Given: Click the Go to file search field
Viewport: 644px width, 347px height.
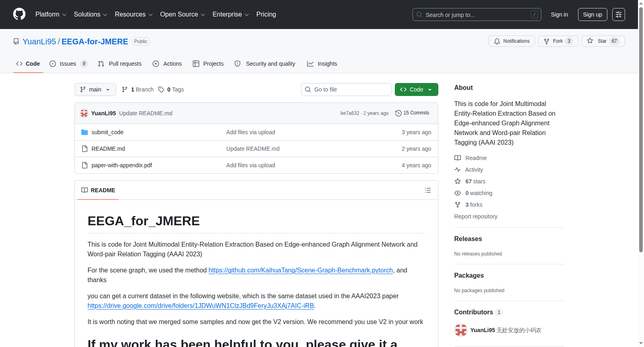Looking at the screenshot, I should [346, 89].
